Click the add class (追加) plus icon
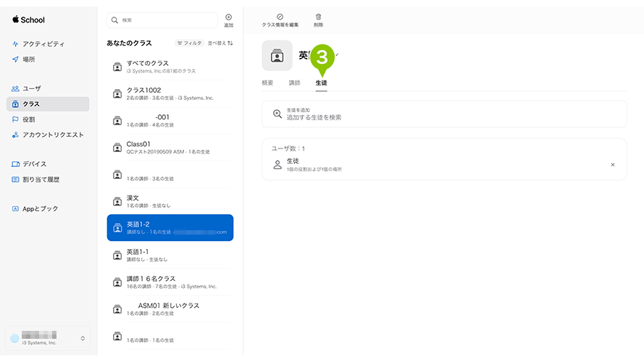Image resolution: width=644 pixels, height=362 pixels. [x=228, y=17]
